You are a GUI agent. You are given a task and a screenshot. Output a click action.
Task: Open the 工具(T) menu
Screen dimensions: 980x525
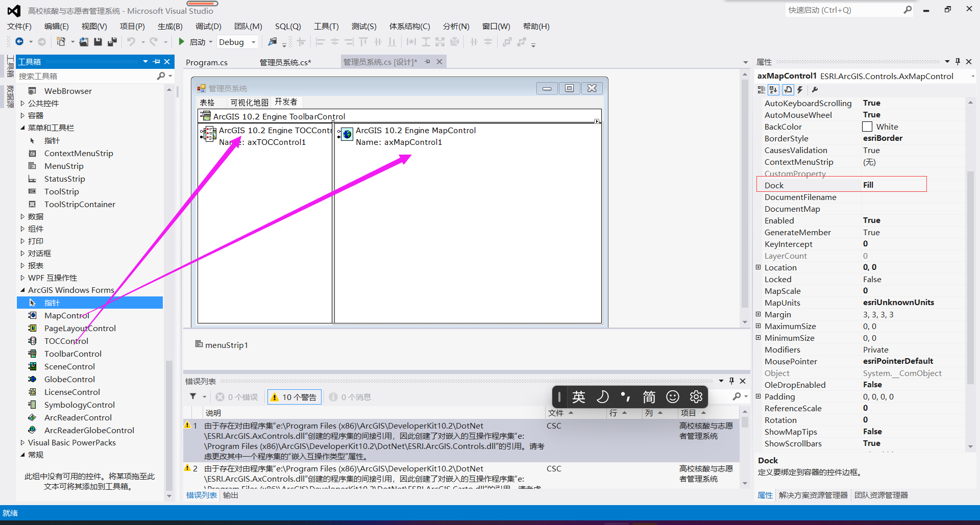326,27
